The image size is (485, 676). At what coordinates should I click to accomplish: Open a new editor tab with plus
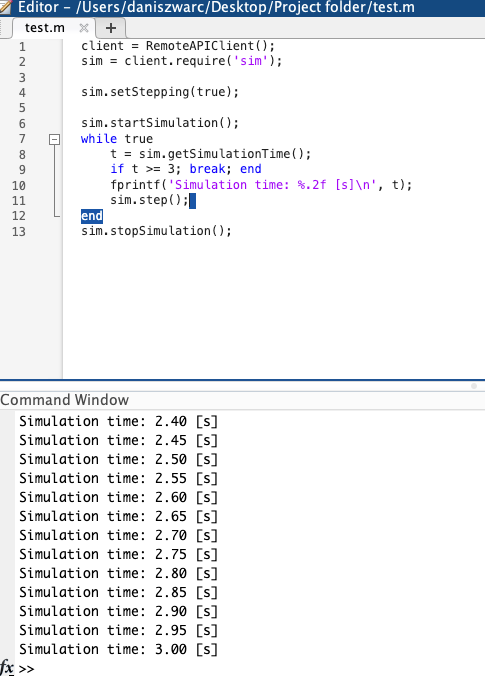click(111, 28)
